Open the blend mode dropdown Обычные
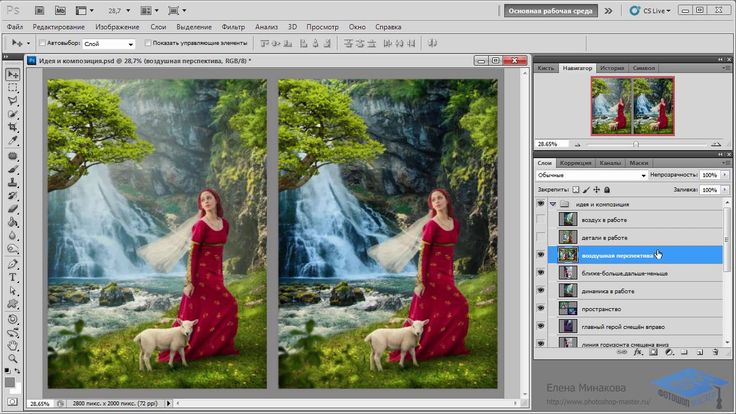Viewport: 736px width, 414px height. [x=592, y=175]
